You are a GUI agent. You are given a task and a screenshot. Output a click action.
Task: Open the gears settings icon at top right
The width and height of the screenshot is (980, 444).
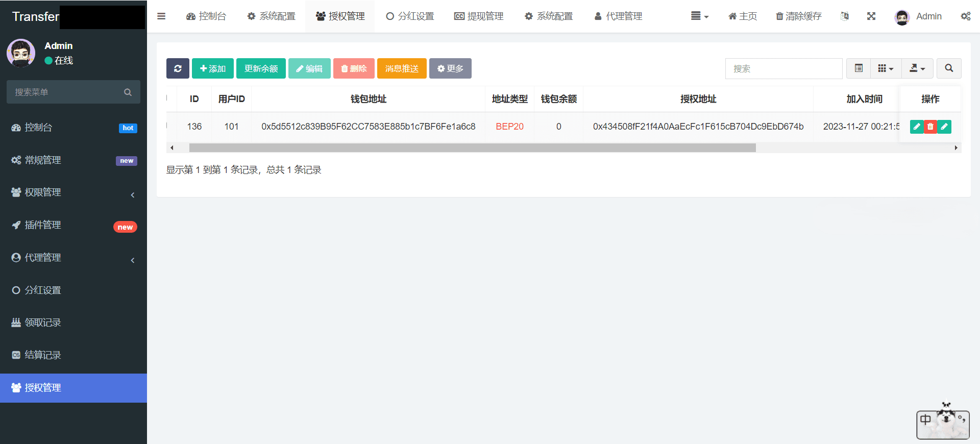coord(965,16)
